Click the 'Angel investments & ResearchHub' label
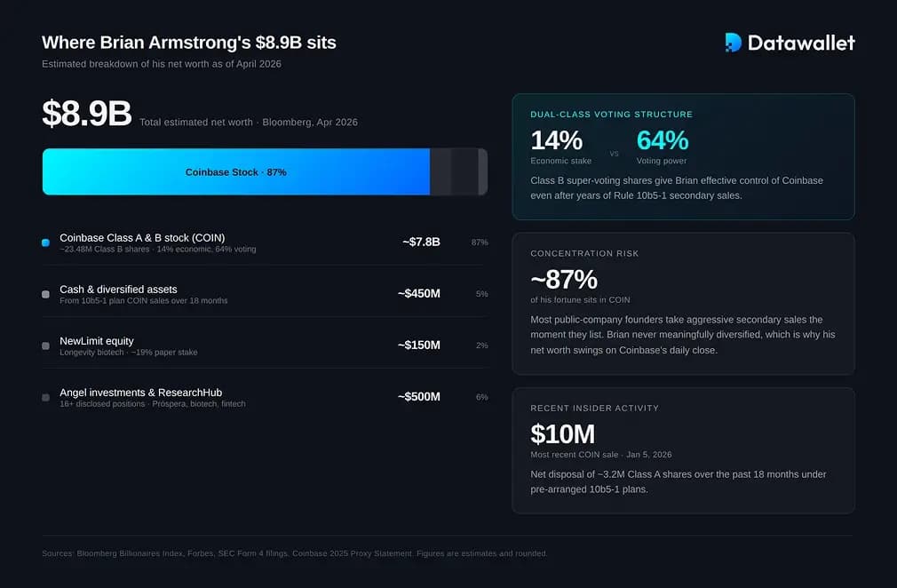The height and width of the screenshot is (588, 897). point(140,393)
